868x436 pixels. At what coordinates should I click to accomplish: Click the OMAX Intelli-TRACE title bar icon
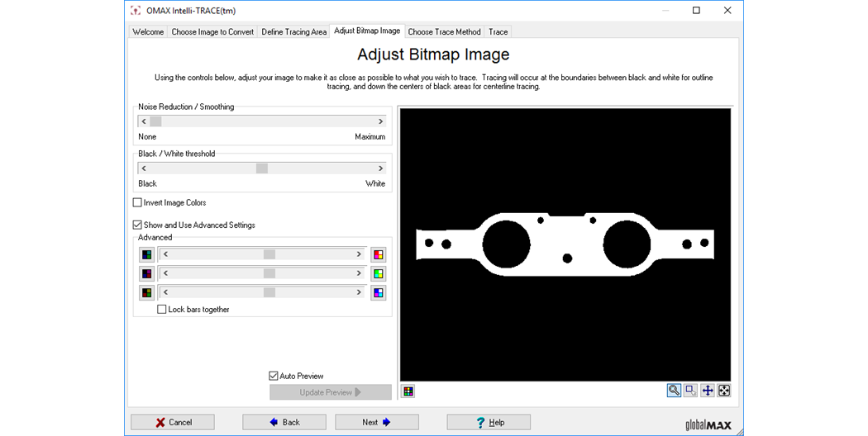pyautogui.click(x=136, y=11)
